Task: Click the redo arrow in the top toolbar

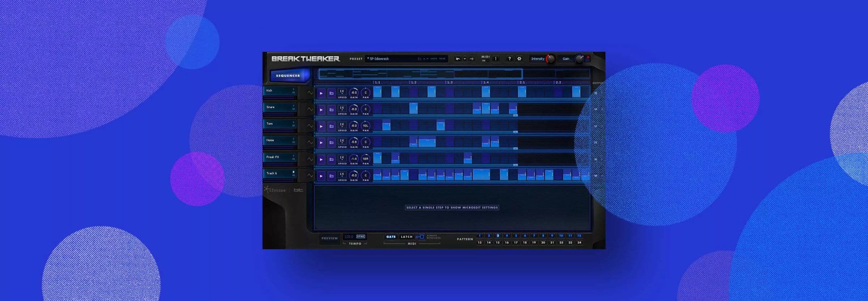Action: click(x=471, y=59)
